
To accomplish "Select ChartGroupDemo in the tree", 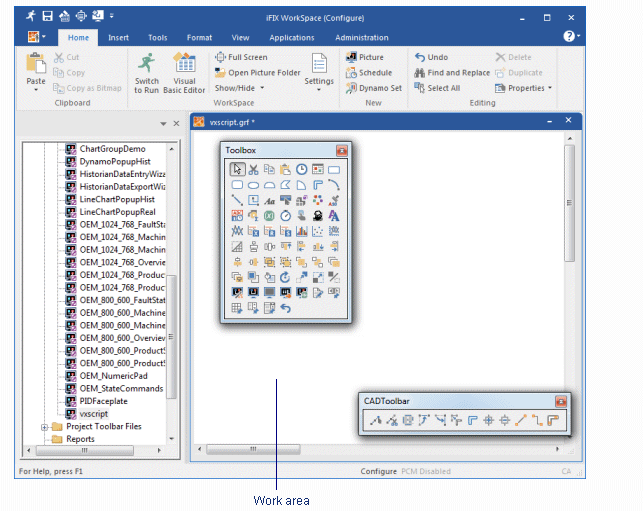I will [112, 148].
